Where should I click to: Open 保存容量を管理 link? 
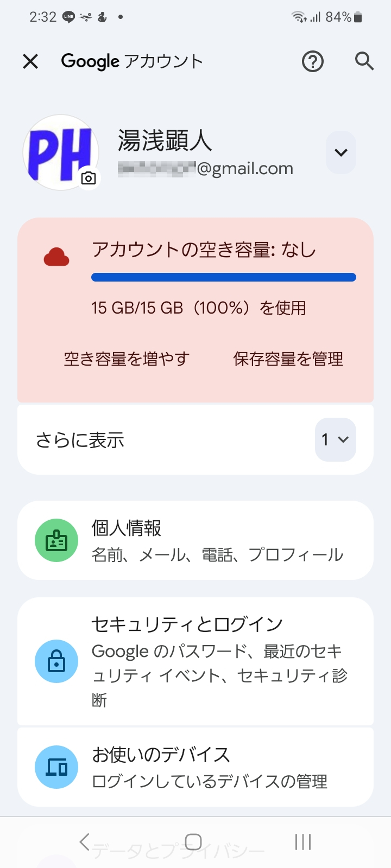click(x=288, y=359)
